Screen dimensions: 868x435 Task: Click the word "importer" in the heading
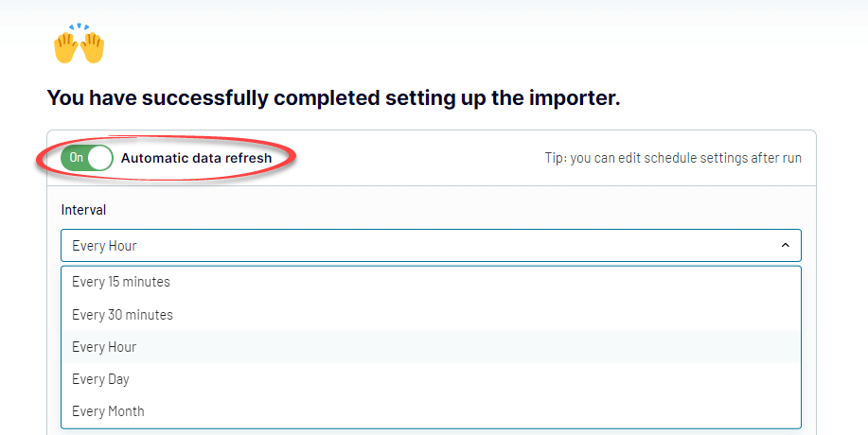point(574,97)
